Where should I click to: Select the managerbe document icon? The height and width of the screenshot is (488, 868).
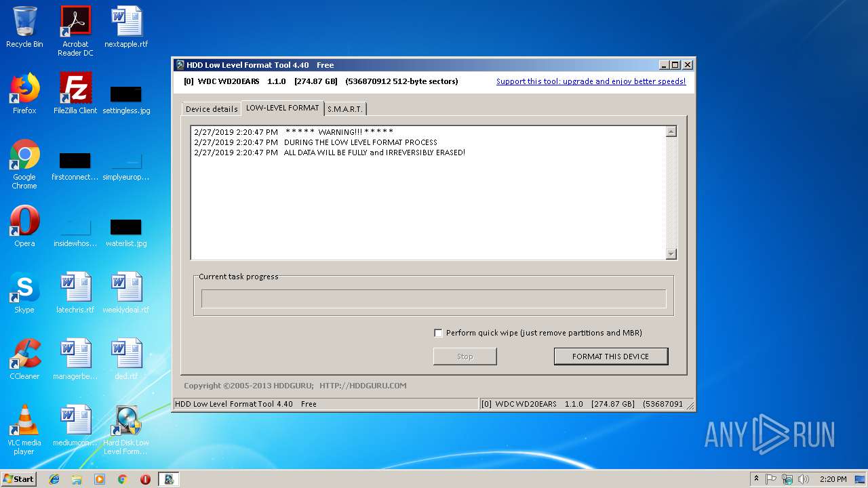pos(75,359)
